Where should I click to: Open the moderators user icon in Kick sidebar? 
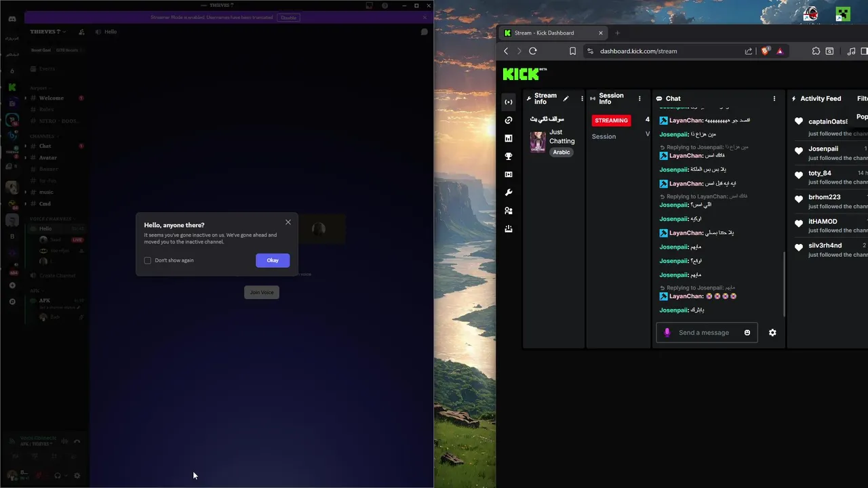[x=509, y=211]
